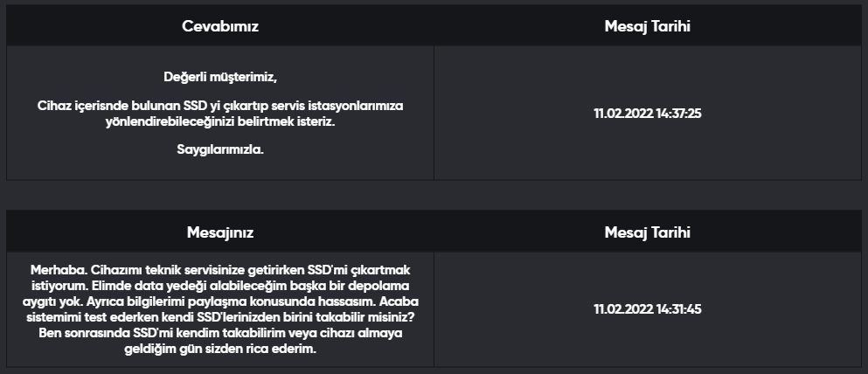Click the line beginning "aygıtı yok. Ayrıca bilgilerimi"

[x=220, y=301]
